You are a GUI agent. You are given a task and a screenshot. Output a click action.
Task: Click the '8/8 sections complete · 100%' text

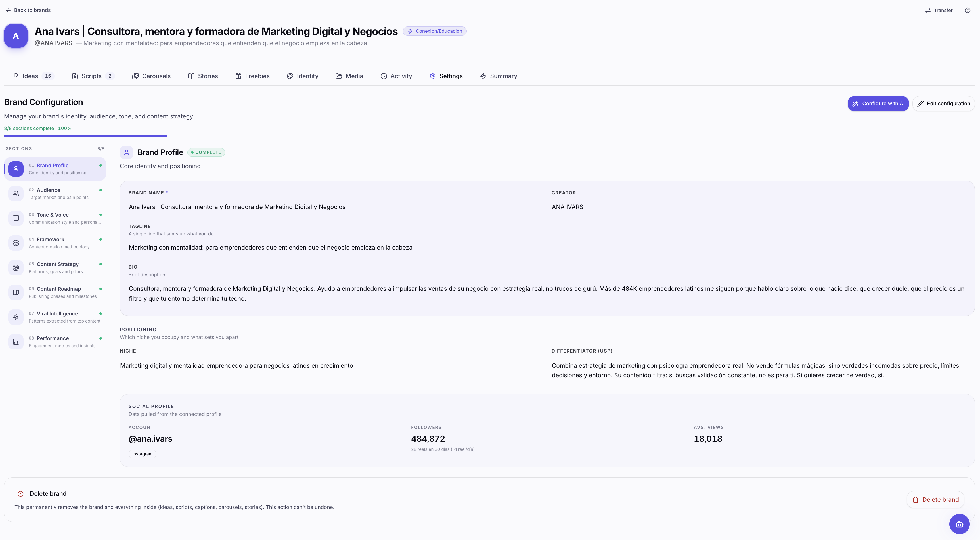pos(38,129)
